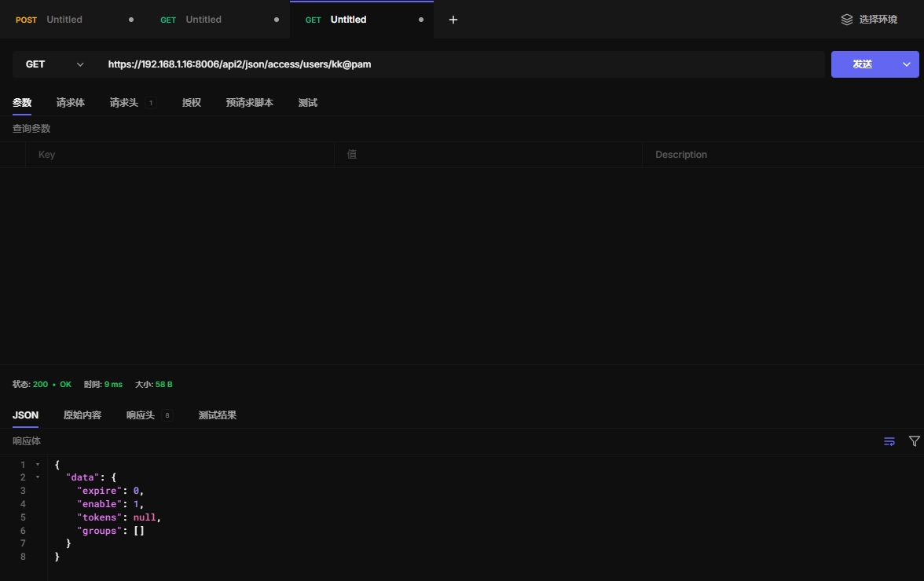924x581 pixels.
Task: Toggle word wrap icon in response body
Action: point(889,441)
